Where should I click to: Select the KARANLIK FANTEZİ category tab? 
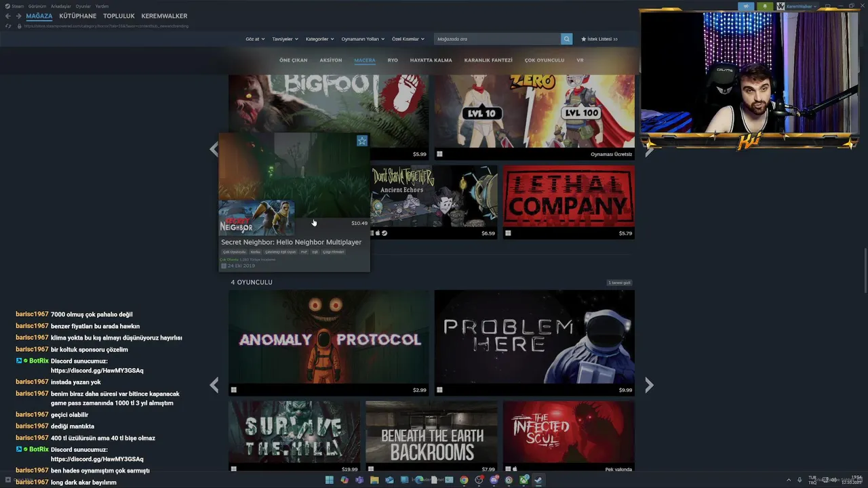pos(488,60)
